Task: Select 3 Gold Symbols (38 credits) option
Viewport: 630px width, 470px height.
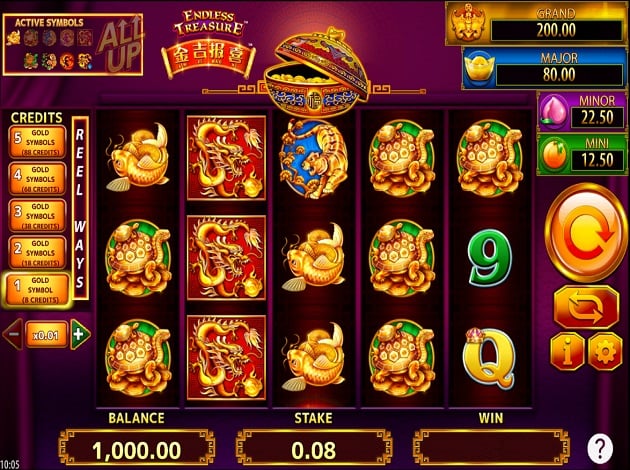Action: point(37,216)
